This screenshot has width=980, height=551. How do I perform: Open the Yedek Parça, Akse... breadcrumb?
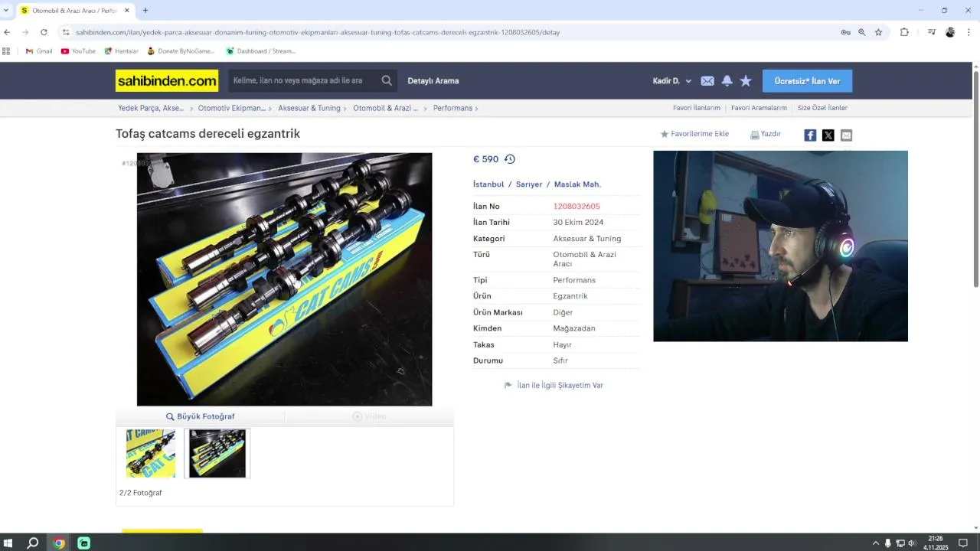(151, 108)
